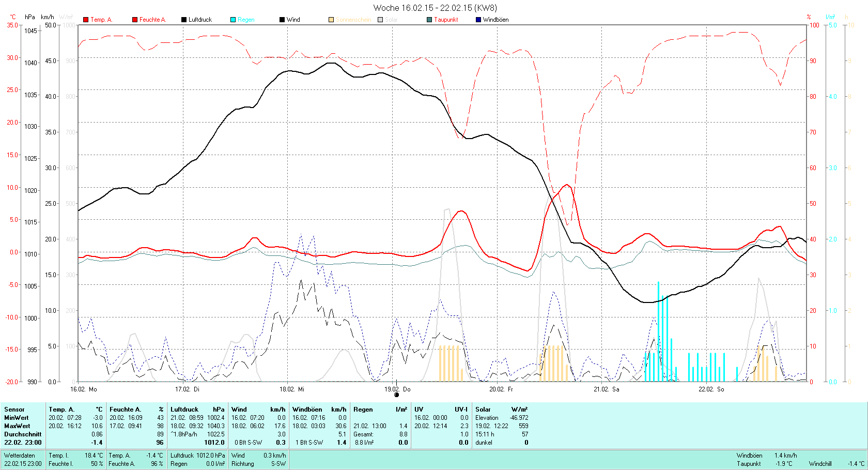The image size is (868, 470).
Task: Click the black Luftdruck legend swatch
Action: 184,20
